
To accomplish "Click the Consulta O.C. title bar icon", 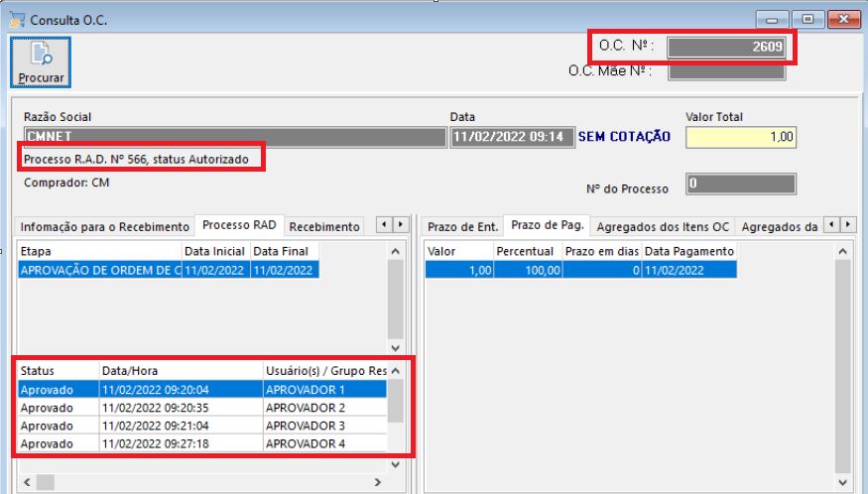I will click(17, 20).
